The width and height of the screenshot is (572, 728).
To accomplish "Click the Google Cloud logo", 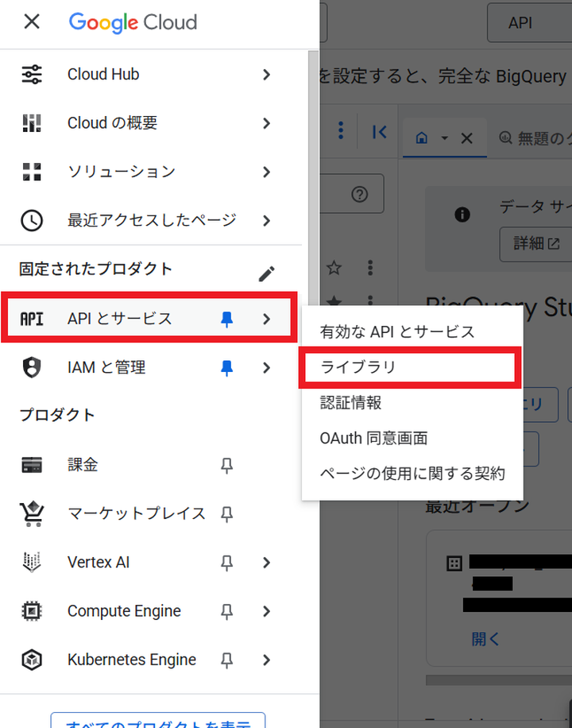I will pos(133,21).
